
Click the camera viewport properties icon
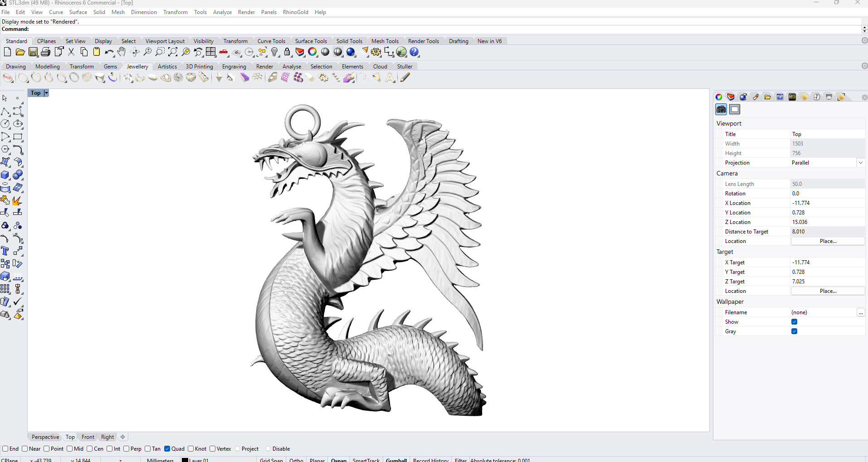pyautogui.click(x=721, y=109)
